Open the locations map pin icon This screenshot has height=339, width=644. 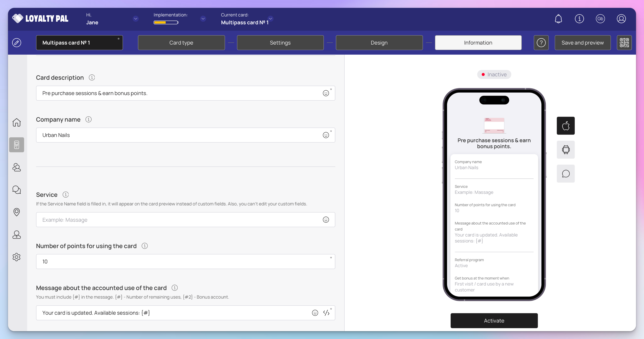[x=16, y=212]
